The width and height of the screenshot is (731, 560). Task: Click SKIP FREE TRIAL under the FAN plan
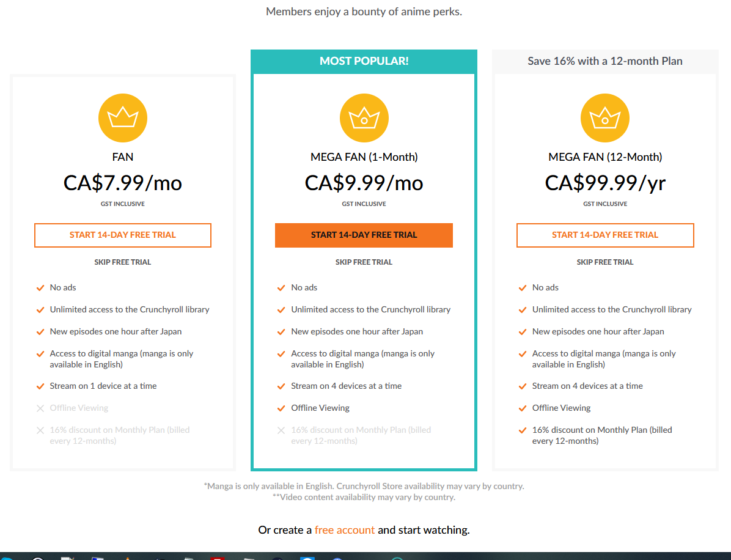pyautogui.click(x=122, y=262)
